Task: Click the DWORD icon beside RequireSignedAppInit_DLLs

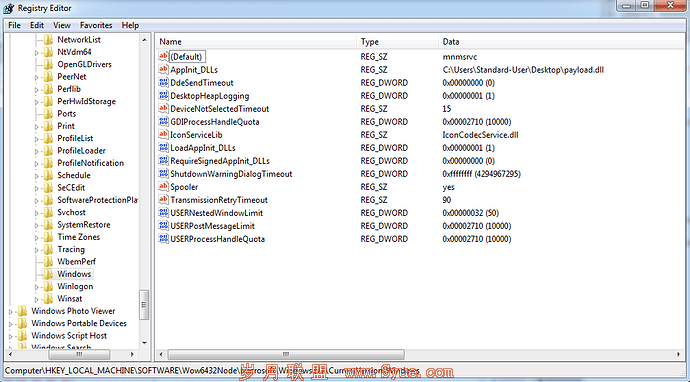Action: click(x=163, y=161)
